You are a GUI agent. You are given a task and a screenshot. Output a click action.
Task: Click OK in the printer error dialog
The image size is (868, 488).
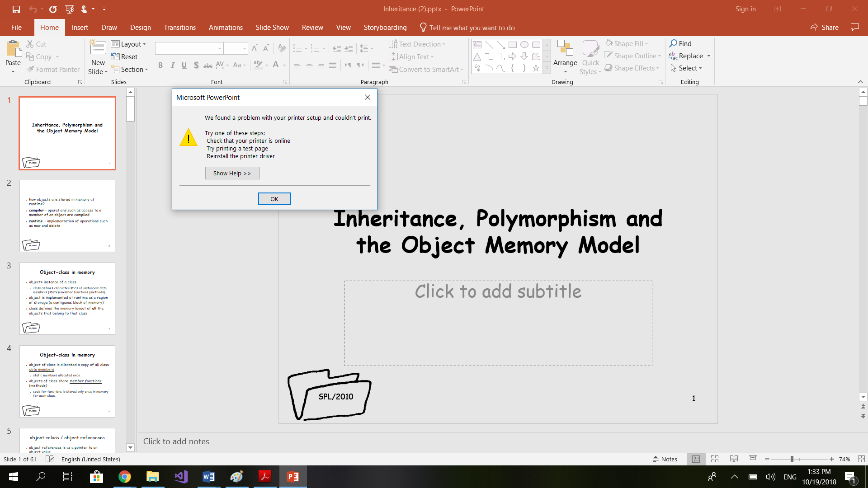274,199
